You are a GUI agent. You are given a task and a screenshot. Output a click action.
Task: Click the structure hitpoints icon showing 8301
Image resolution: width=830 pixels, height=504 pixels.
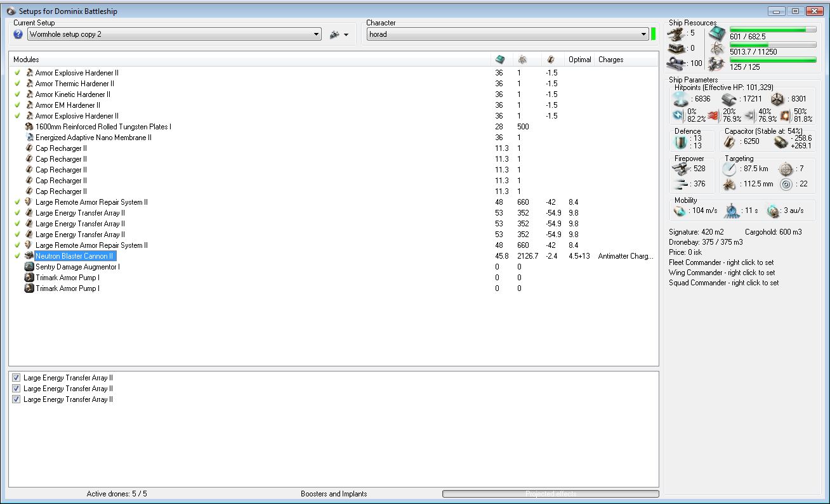click(779, 99)
